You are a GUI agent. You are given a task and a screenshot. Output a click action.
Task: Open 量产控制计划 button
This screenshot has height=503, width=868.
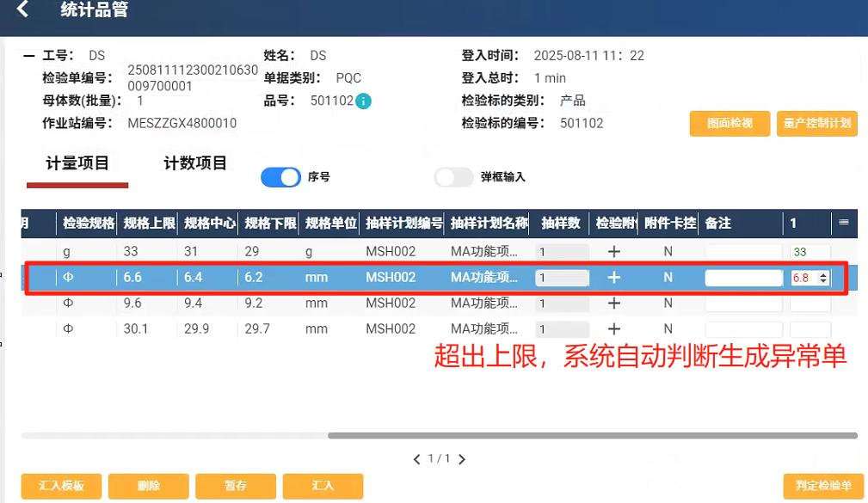(x=817, y=124)
